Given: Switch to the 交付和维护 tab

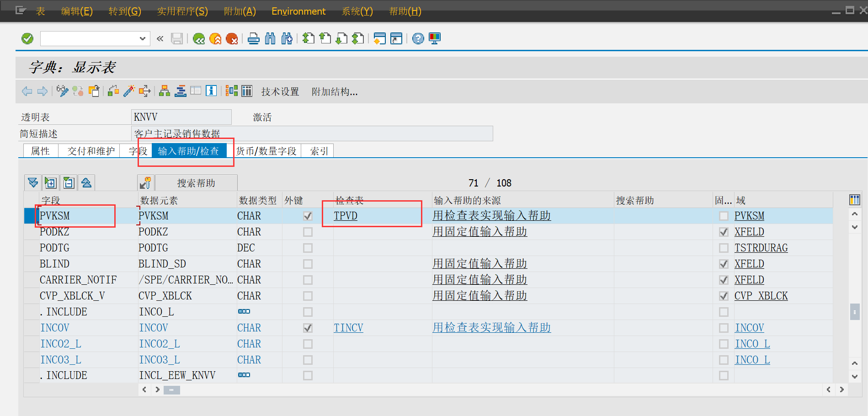Looking at the screenshot, I should coord(91,151).
